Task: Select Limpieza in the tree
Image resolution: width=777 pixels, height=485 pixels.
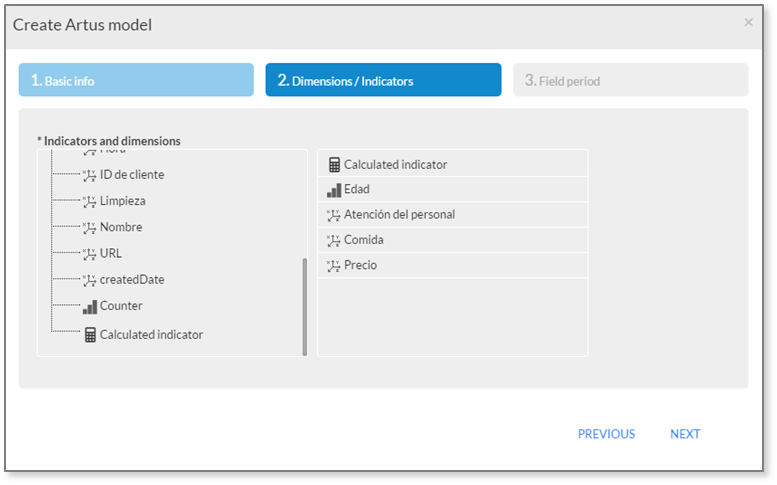Action: tap(122, 201)
